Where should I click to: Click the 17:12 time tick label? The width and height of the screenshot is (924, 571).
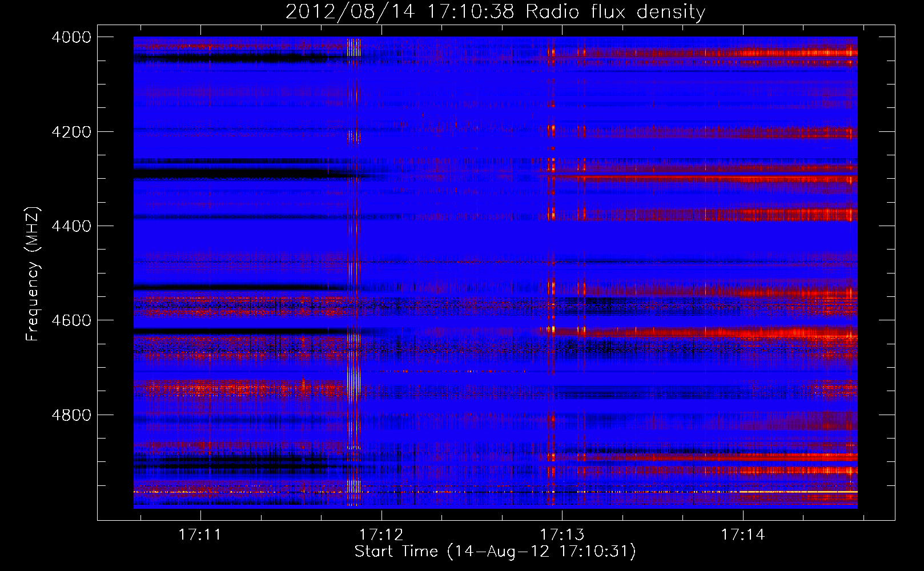(381, 535)
